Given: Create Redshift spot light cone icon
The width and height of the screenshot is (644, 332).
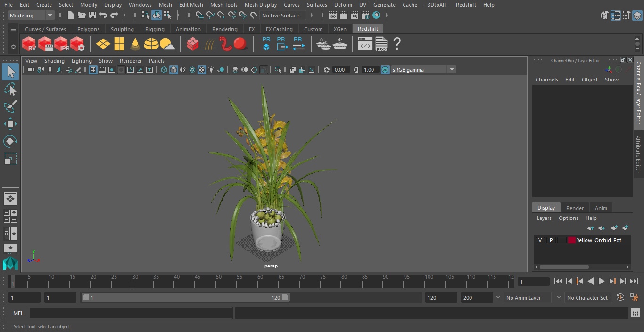Looking at the screenshot, I should (x=135, y=44).
